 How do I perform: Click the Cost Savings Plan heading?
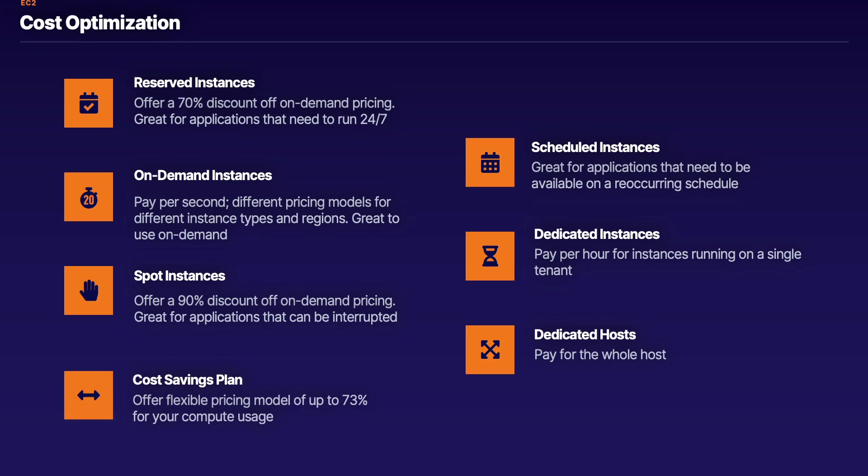coord(188,380)
